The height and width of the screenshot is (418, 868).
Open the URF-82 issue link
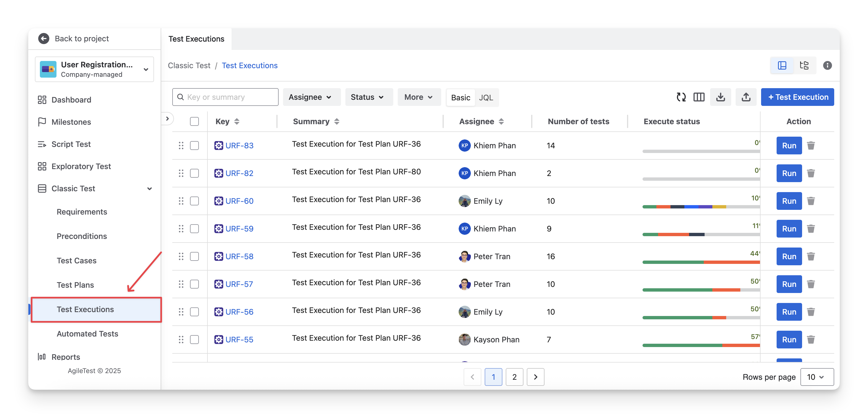pyautogui.click(x=239, y=173)
